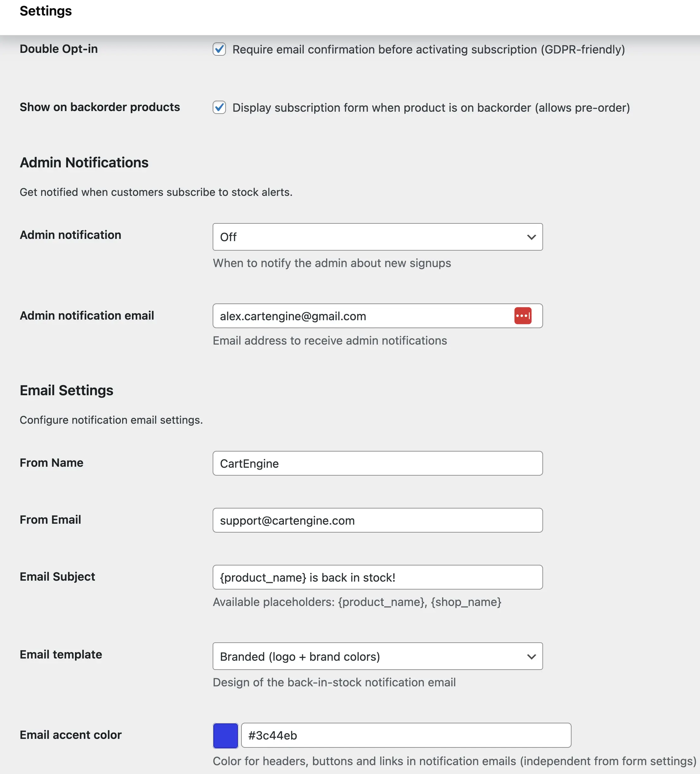The width and height of the screenshot is (700, 774).
Task: Click the Email Settings section header
Action: click(66, 390)
